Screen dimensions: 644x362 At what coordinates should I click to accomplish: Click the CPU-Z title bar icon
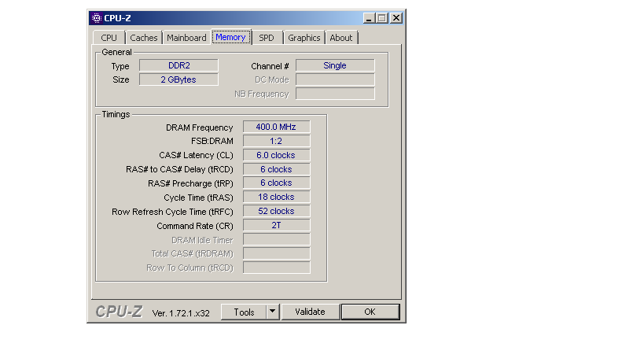[97, 18]
